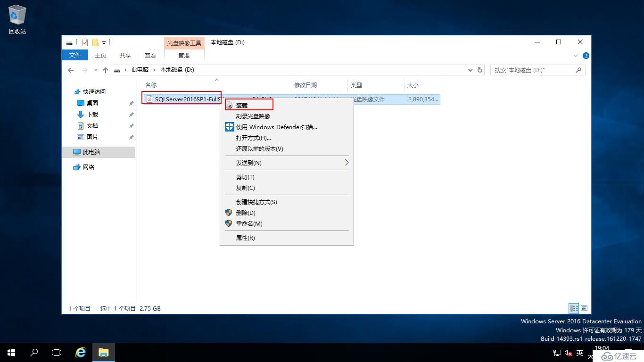This screenshot has width=644, height=362.
Task: Open the volume tray icon
Action: click(x=569, y=353)
